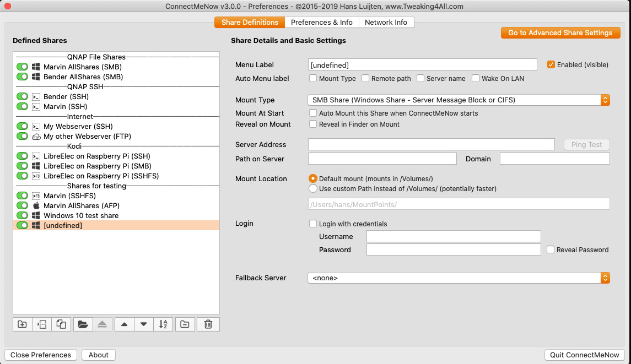Click the custom mount path field /Users/hans/MountPoints/
Viewport: 631px width, 364px height.
click(459, 204)
